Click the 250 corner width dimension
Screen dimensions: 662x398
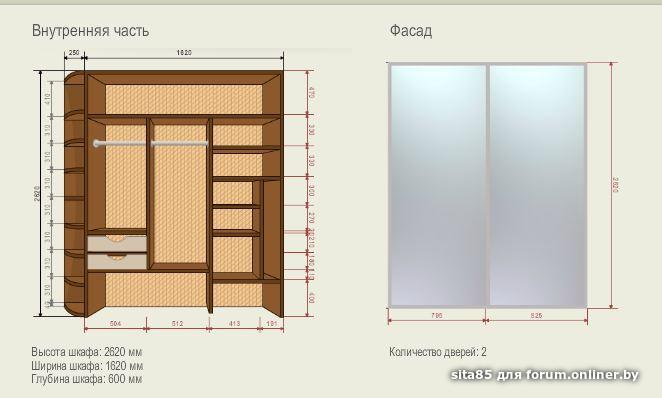(x=74, y=53)
